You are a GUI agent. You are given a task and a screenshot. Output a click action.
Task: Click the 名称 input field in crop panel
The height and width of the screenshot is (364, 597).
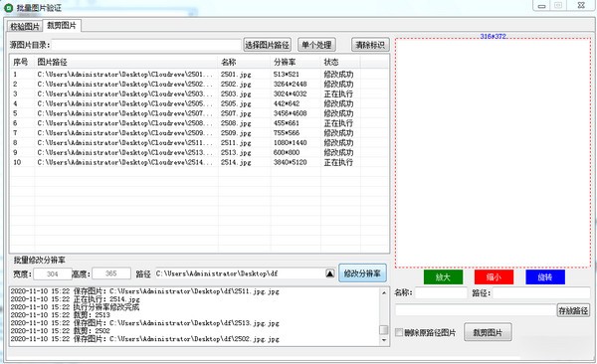(441, 292)
